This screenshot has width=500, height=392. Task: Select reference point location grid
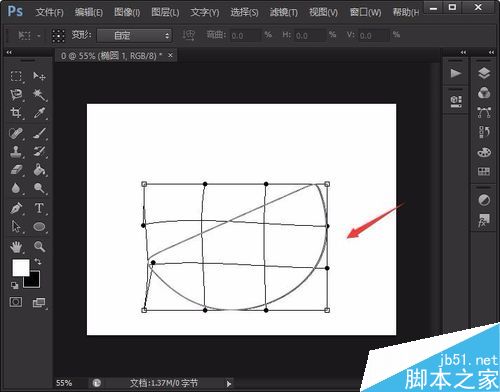58,35
